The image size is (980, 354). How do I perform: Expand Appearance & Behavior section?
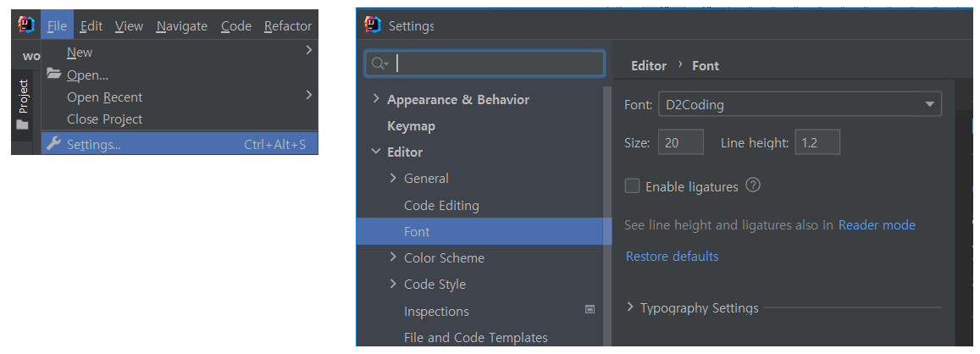pos(375,99)
